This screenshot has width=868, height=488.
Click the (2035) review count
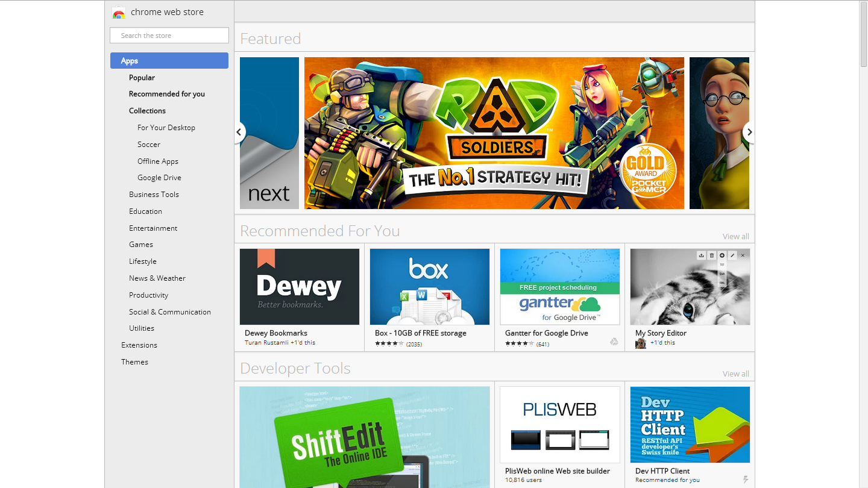point(414,344)
